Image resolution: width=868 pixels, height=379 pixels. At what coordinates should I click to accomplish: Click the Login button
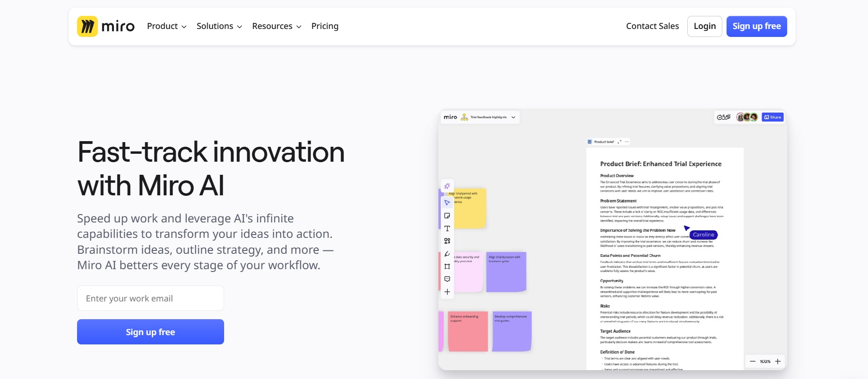click(x=705, y=26)
